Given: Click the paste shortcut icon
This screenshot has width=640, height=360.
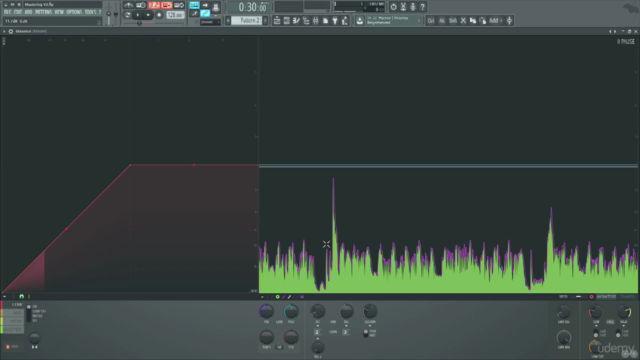Looking at the screenshot, I should [483, 20].
